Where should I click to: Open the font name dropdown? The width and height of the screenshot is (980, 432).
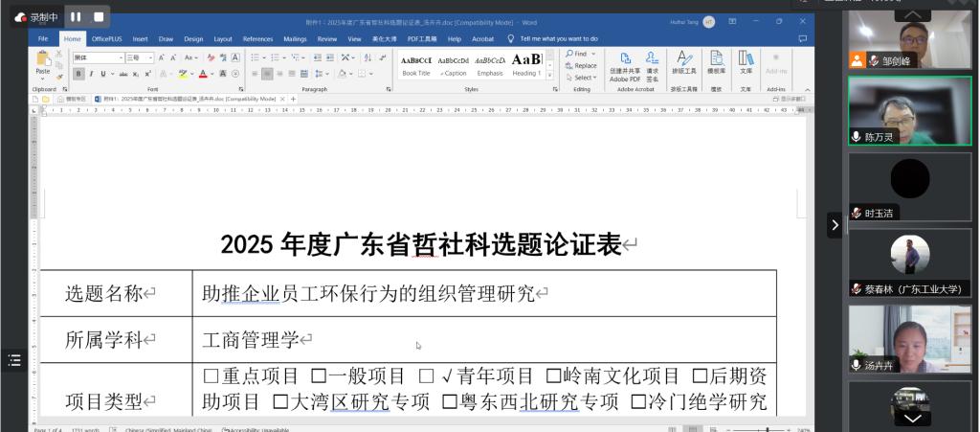(x=122, y=57)
